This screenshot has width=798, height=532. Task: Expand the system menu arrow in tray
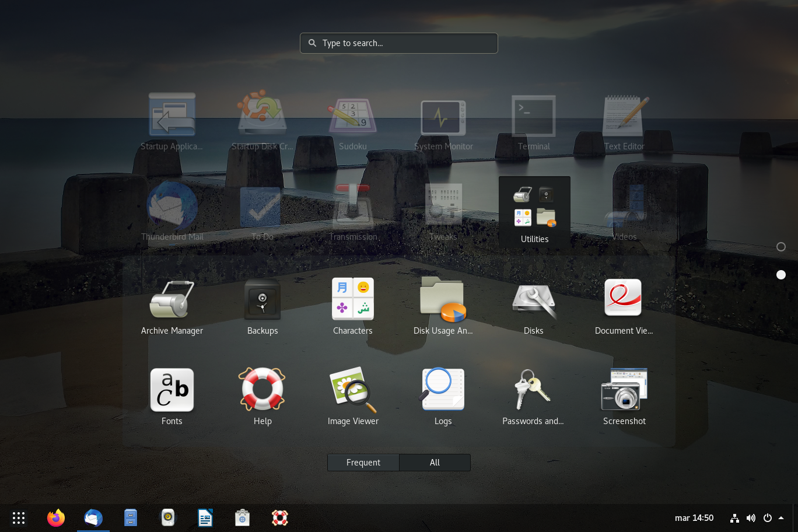point(781,518)
